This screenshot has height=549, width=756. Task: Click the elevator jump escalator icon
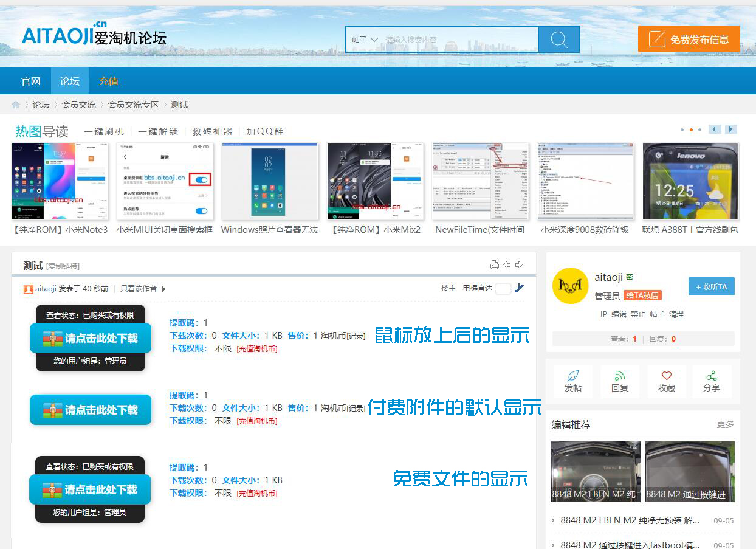(x=519, y=288)
